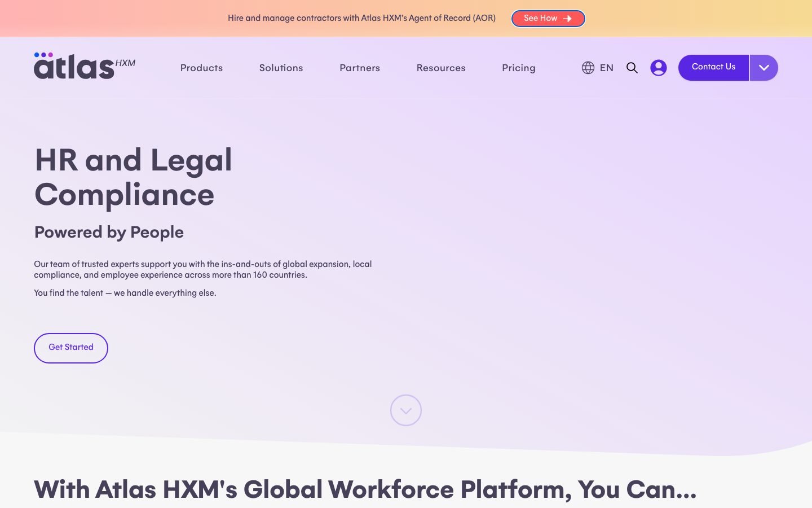This screenshot has width=812, height=508.
Task: Open the EN language selector
Action: tap(607, 68)
